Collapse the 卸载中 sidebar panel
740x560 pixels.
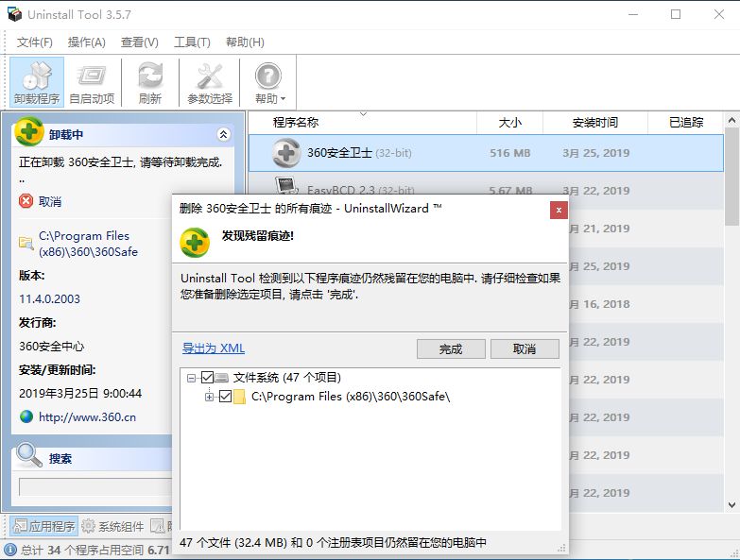[223, 134]
